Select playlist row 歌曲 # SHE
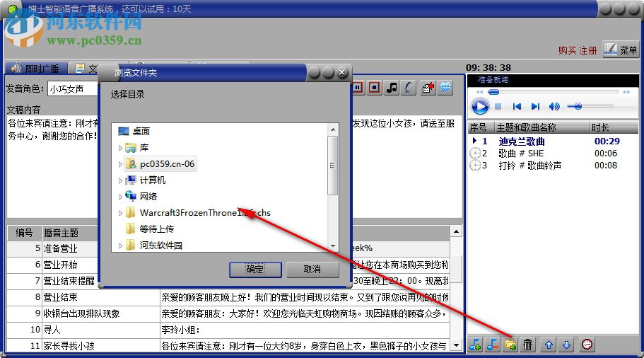The width and height of the screenshot is (644, 358). click(553, 154)
